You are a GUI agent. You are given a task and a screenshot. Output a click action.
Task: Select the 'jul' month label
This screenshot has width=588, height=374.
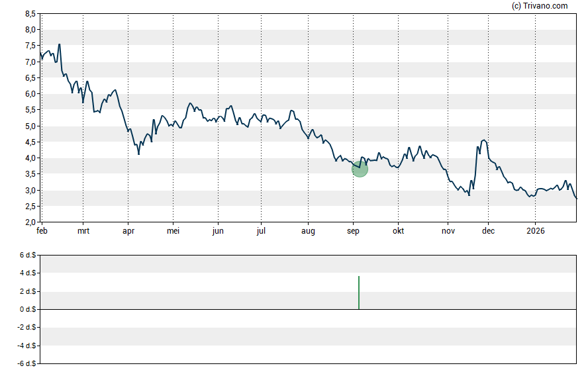262,232
